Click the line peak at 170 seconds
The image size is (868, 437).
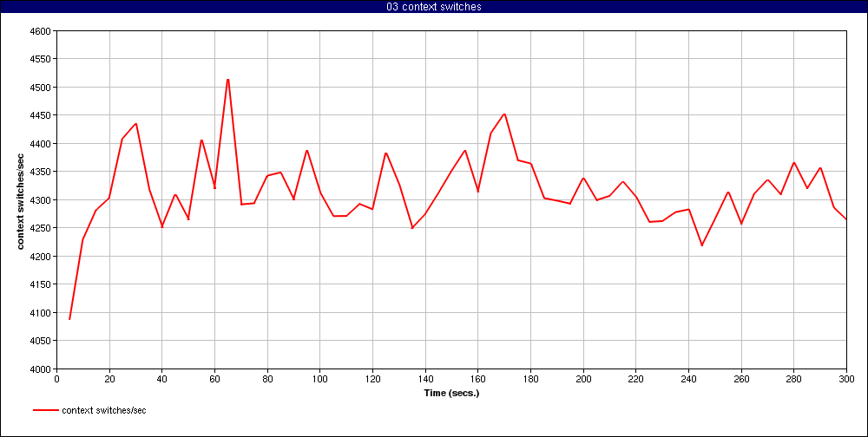(504, 114)
